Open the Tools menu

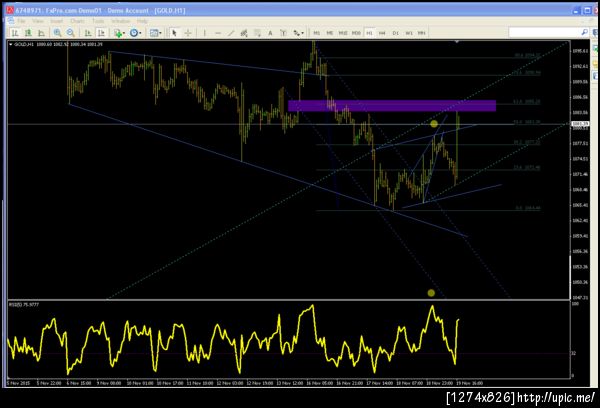pyautogui.click(x=98, y=21)
